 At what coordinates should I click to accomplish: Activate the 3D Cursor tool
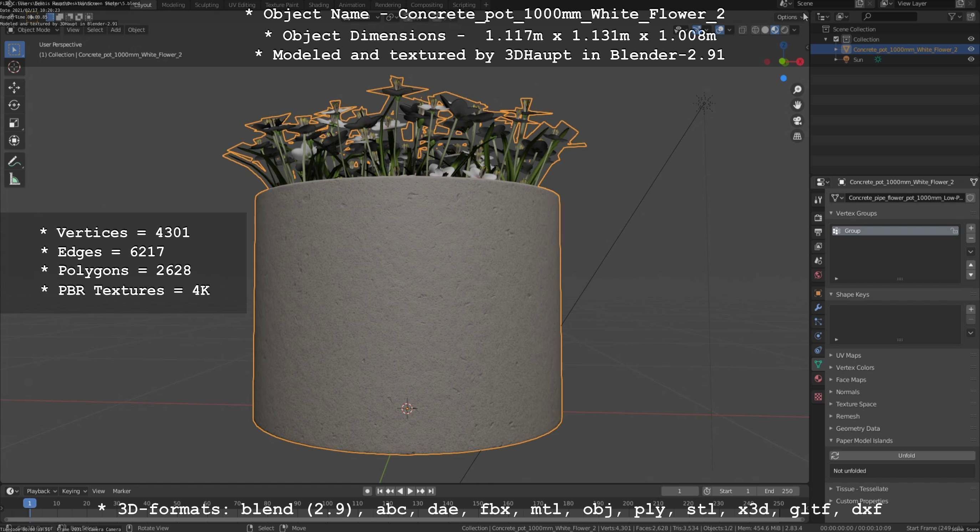click(x=15, y=67)
